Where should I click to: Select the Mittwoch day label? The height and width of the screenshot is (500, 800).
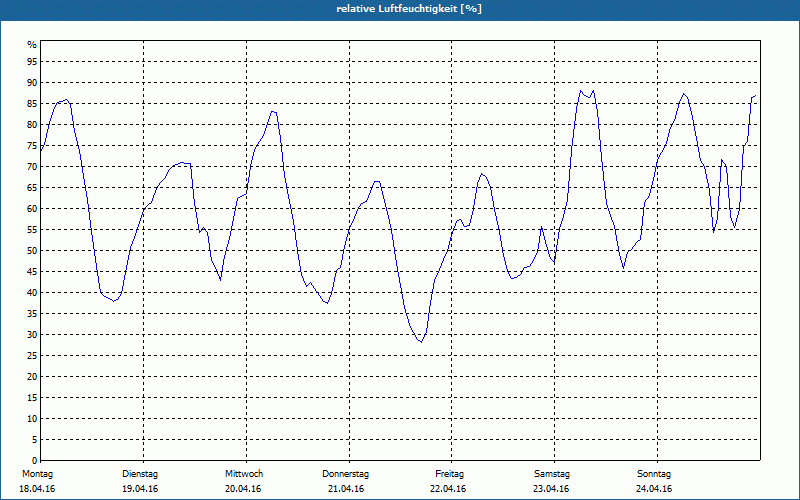pyautogui.click(x=244, y=474)
